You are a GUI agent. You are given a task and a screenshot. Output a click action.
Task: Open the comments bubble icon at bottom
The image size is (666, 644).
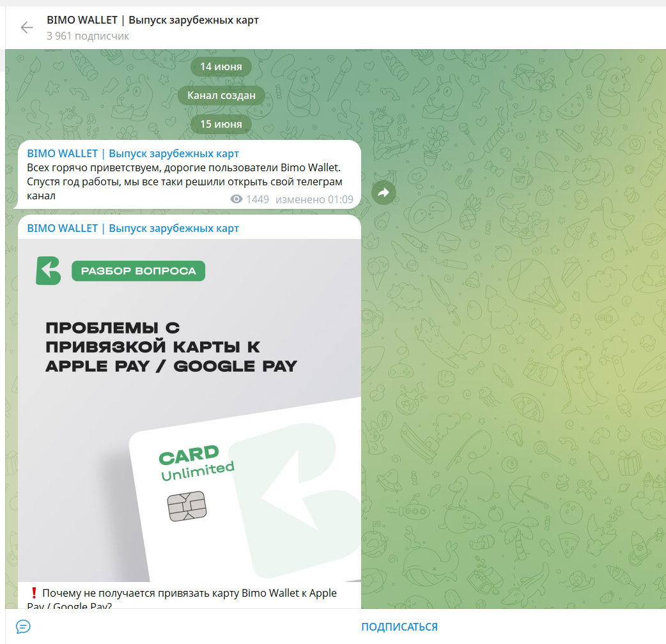(23, 627)
